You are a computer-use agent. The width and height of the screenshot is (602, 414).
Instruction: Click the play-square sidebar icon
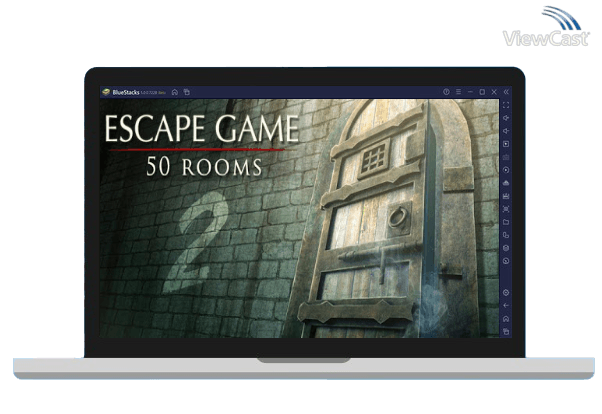pyautogui.click(x=506, y=144)
